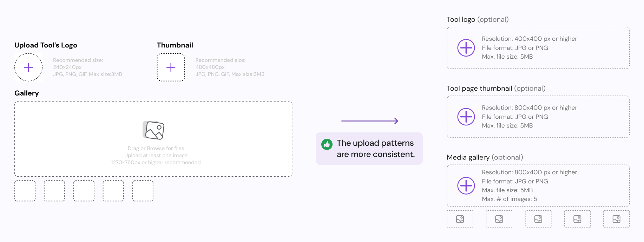Click the circular plus under Upload Tool's Logo

pyautogui.click(x=28, y=67)
